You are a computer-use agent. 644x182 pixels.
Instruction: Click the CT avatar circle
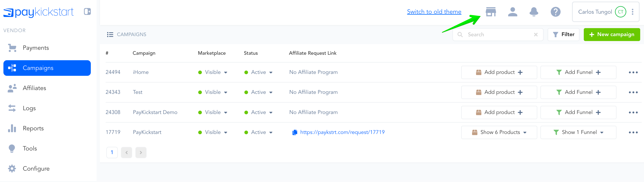click(620, 12)
